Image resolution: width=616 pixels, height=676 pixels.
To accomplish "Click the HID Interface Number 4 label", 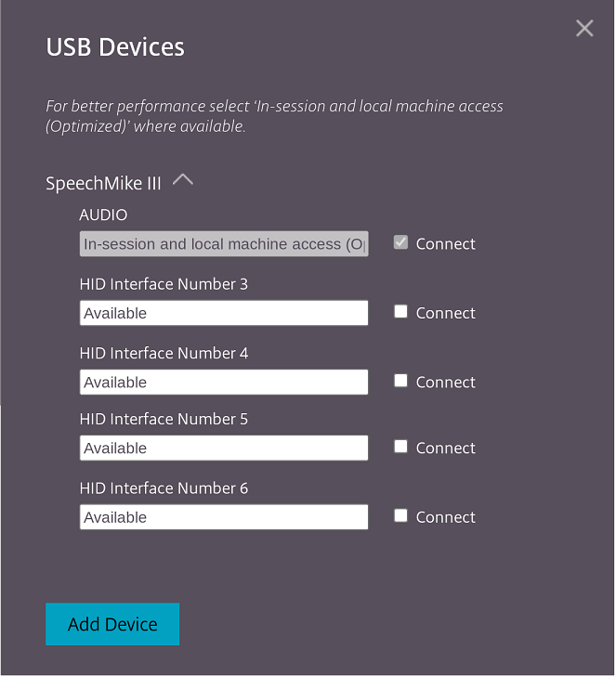I will click(164, 353).
